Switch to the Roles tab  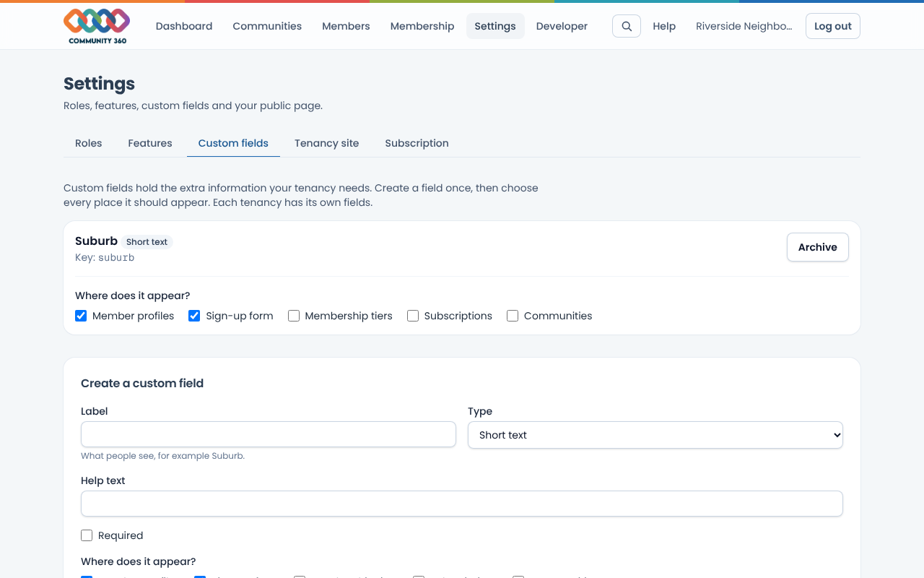89,143
